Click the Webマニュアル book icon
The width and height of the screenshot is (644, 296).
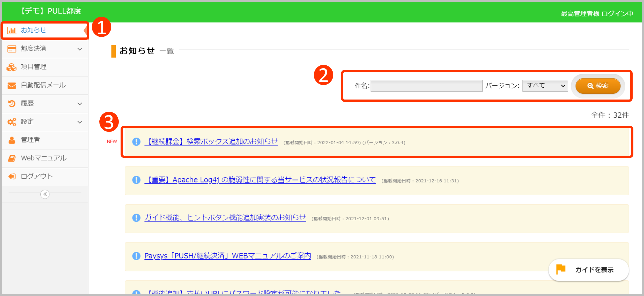coord(12,158)
